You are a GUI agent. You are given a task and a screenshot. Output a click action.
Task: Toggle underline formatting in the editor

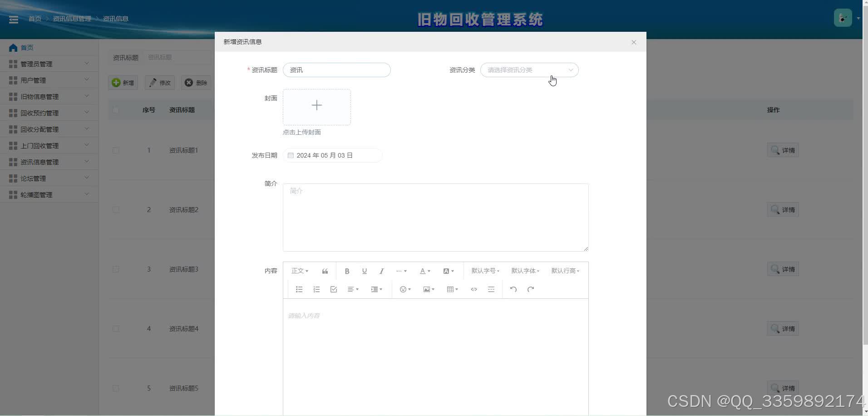[x=364, y=271]
